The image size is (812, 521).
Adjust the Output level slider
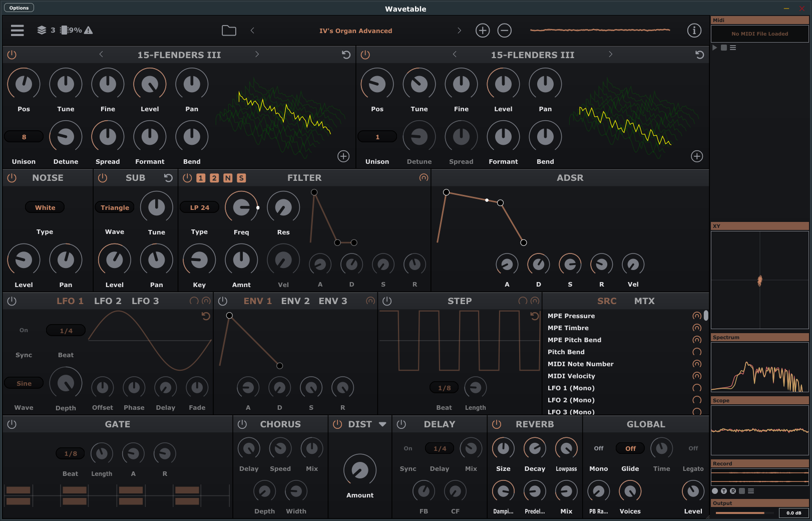tap(744, 513)
